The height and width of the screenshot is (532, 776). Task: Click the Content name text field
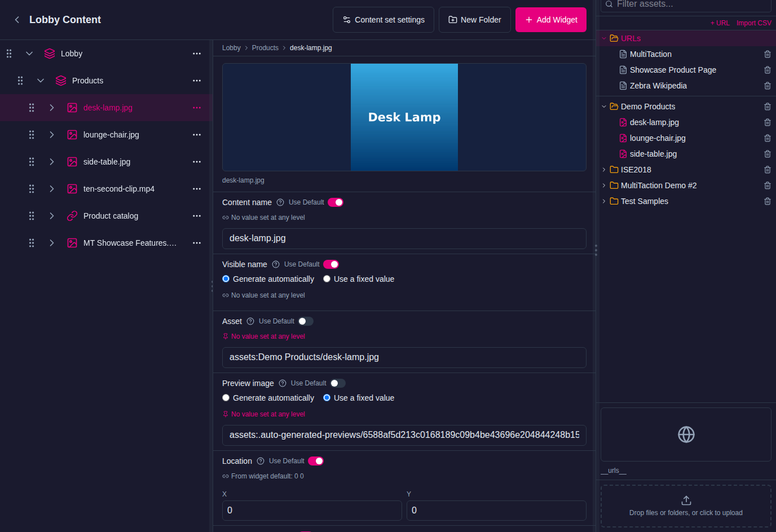point(404,238)
